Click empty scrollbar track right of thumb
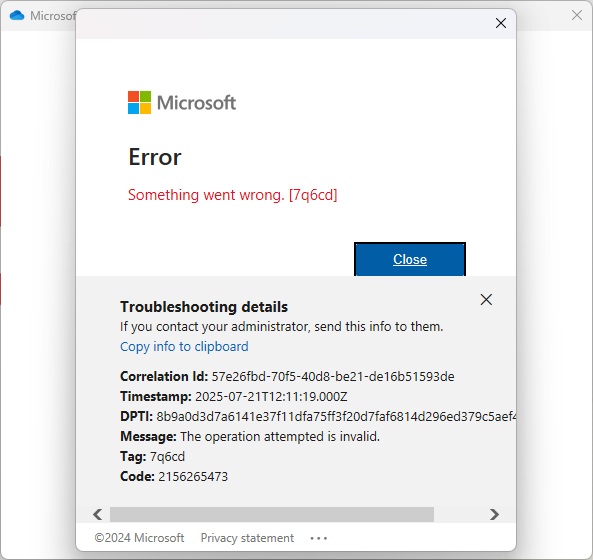This screenshot has width=593, height=560. click(460, 514)
